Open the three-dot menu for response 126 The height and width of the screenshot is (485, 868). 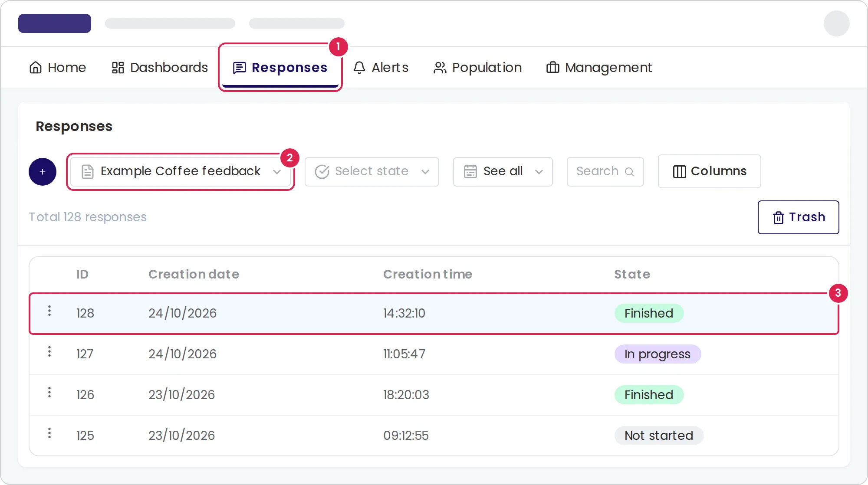pos(49,392)
